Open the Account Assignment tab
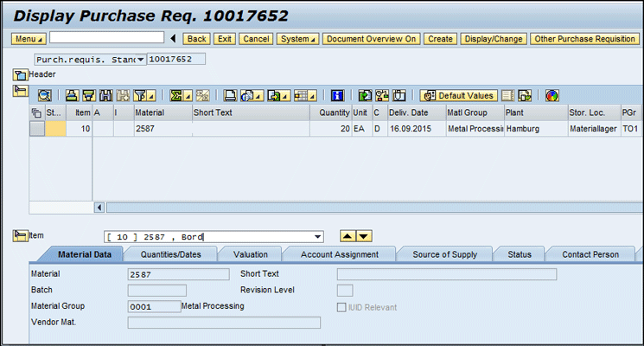 [x=339, y=254]
